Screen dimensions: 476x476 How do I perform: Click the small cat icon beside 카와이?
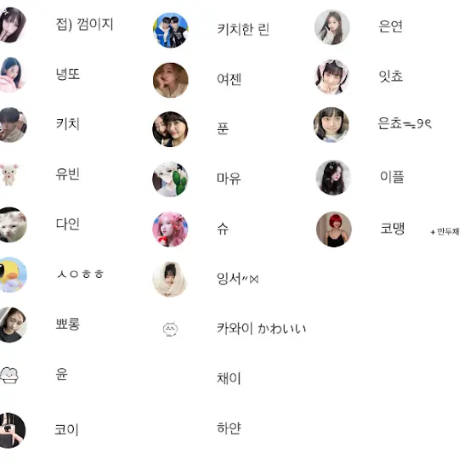point(170,329)
